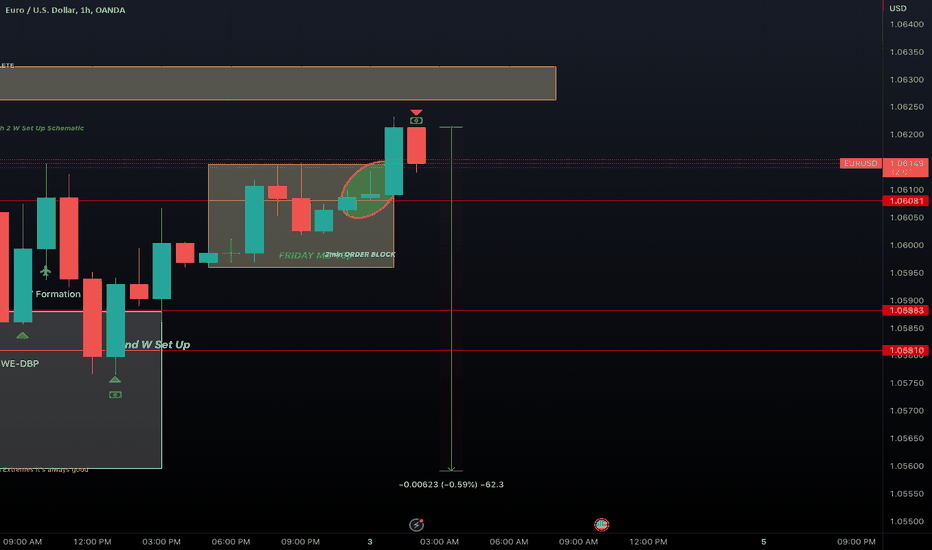Click the 1.05500 price axis label

pos(906,521)
